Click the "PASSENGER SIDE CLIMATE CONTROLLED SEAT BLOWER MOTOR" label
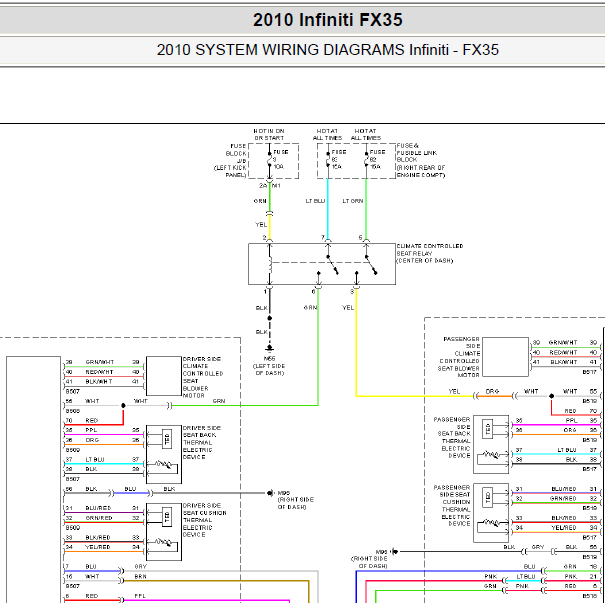 pos(459,357)
